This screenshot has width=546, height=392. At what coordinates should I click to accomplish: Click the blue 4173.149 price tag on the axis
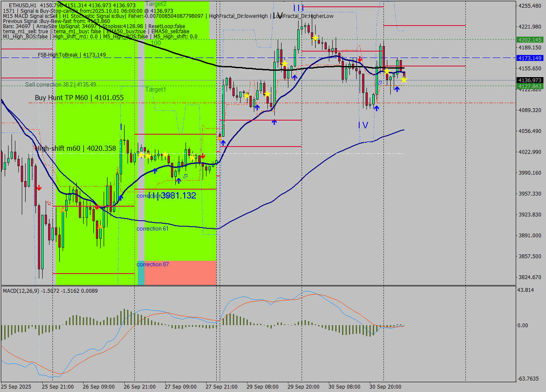click(x=529, y=58)
